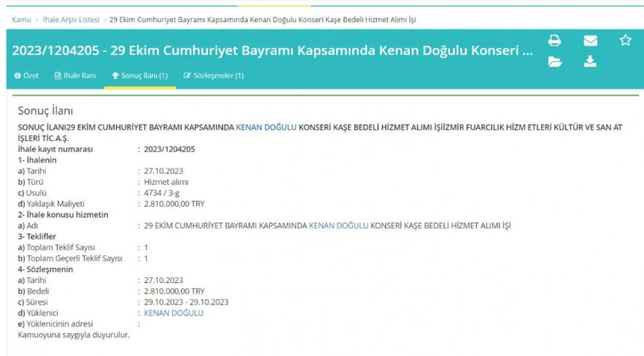Open the İhale İlanı tab
This screenshot has width=644, height=356.
coord(75,76)
